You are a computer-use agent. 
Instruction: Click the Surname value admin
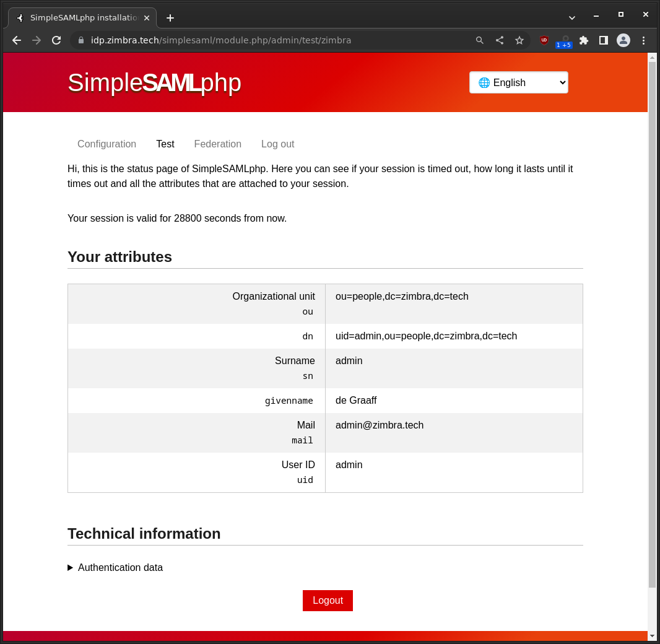[349, 361]
